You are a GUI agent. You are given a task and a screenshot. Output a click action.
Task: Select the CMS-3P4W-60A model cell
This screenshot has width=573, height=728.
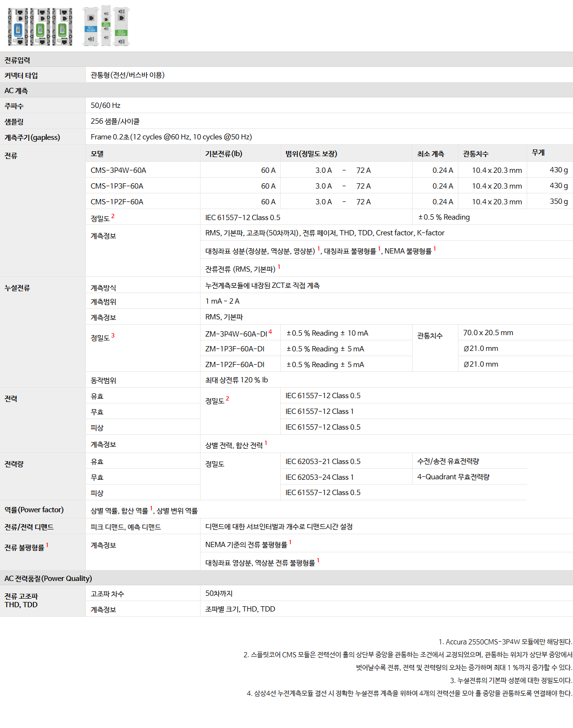pyautogui.click(x=118, y=170)
